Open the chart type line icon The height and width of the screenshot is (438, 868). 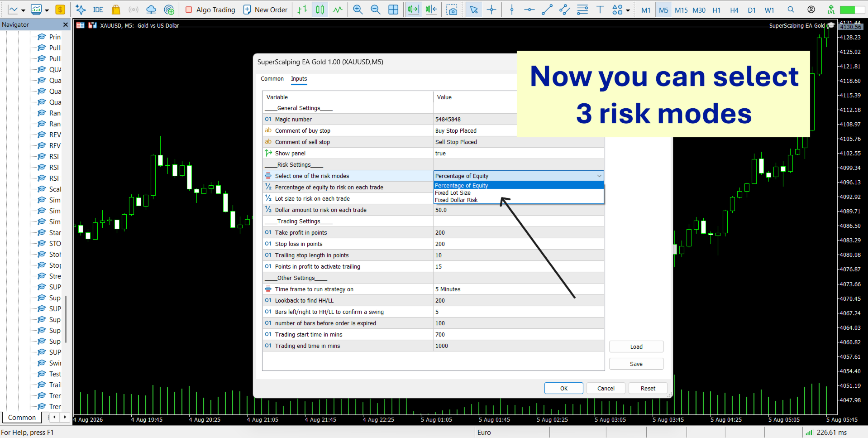[x=13, y=10]
